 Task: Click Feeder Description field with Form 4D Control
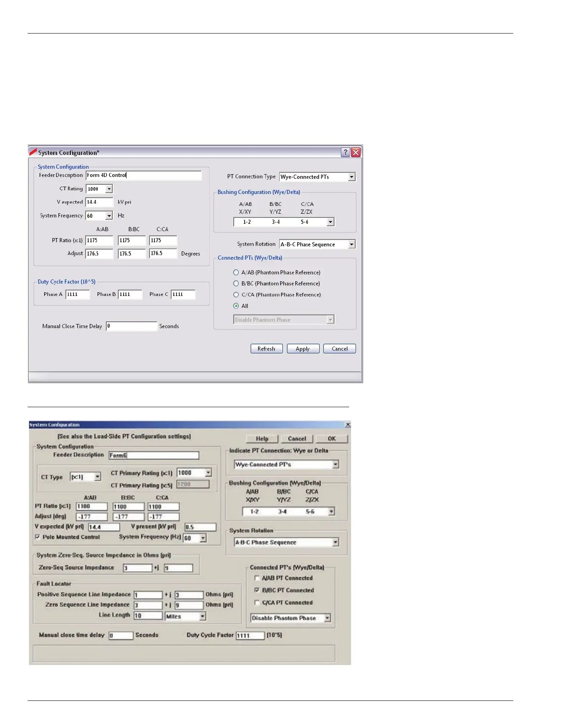pyautogui.click(x=144, y=176)
